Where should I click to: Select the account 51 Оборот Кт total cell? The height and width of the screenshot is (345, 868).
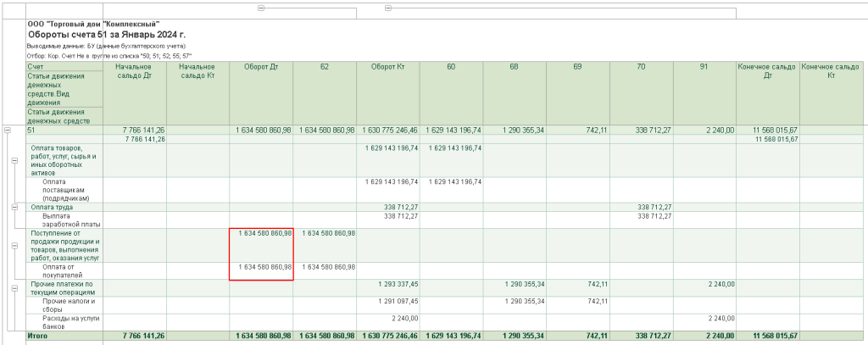(x=388, y=130)
